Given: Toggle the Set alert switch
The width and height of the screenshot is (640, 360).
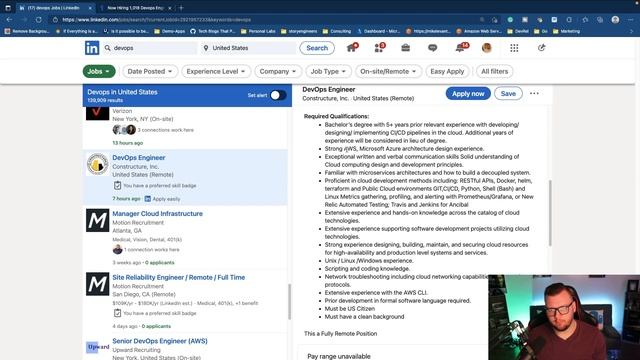Looking at the screenshot, I should click(x=278, y=95).
